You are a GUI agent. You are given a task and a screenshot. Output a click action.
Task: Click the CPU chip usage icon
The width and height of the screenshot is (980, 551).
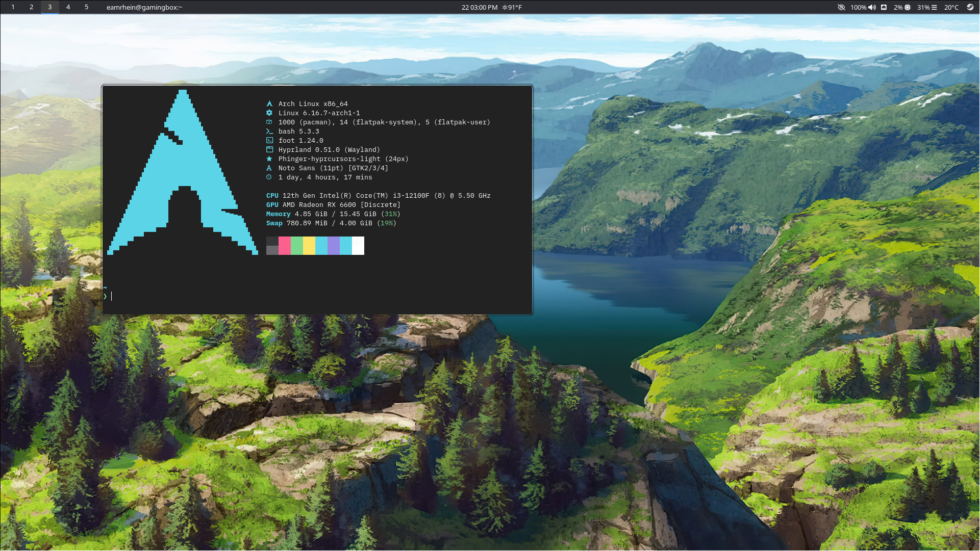pyautogui.click(x=907, y=7)
